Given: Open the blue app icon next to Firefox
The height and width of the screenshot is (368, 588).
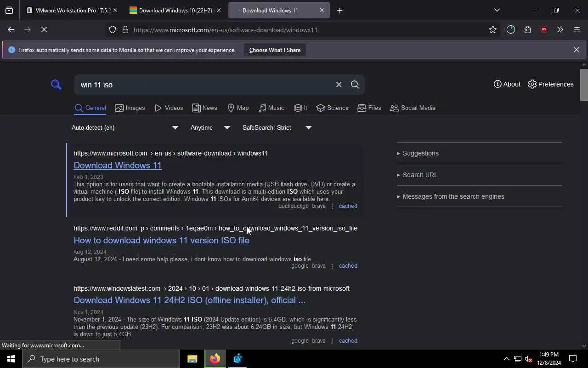Looking at the screenshot, I should [x=237, y=359].
